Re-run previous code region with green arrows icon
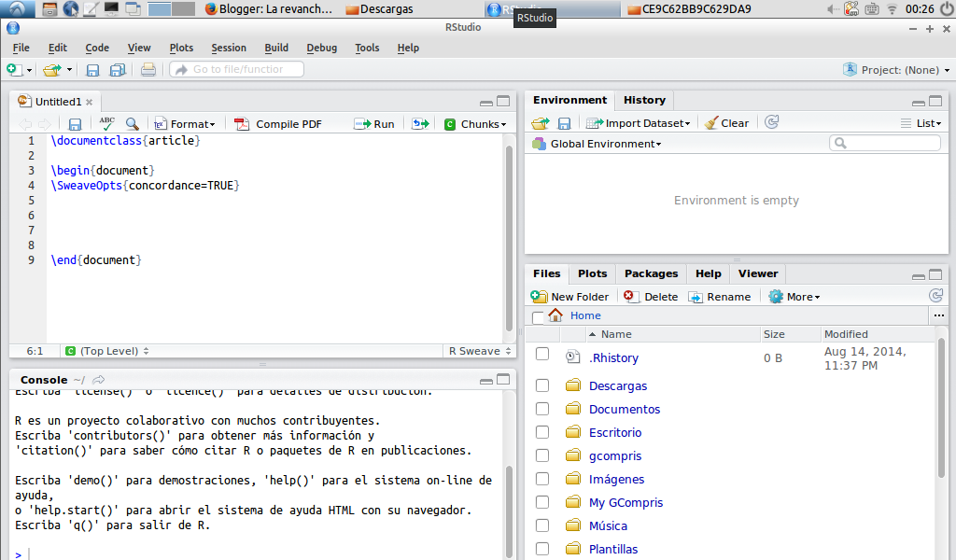 point(419,122)
